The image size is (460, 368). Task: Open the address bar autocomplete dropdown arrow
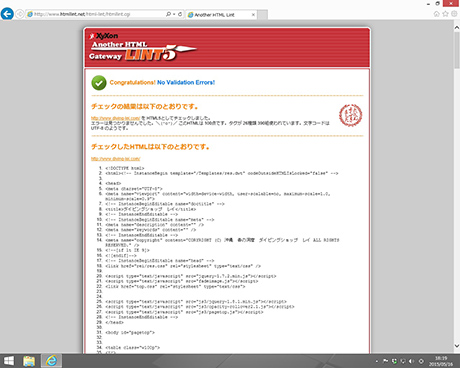pyautogui.click(x=174, y=14)
